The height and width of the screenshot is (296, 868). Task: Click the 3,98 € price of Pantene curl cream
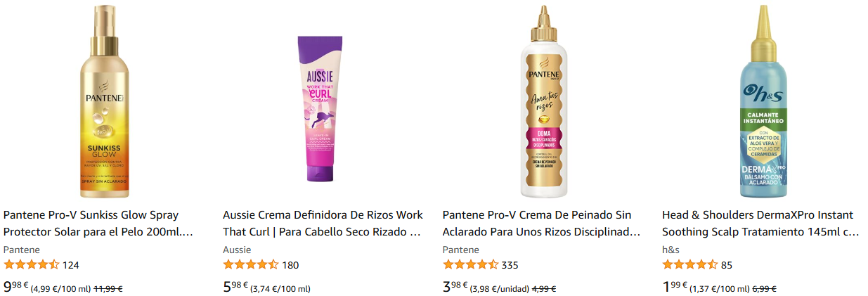click(x=455, y=286)
